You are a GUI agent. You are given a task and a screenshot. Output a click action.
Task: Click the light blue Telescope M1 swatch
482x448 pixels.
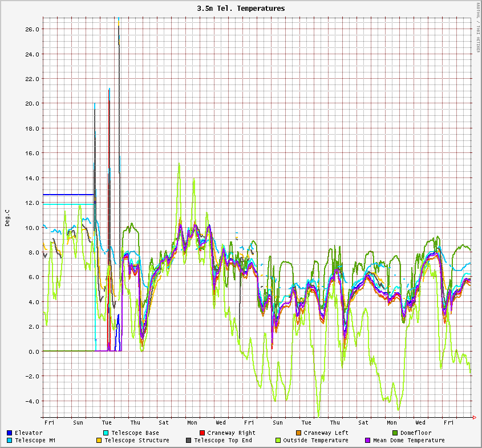pos(10,440)
